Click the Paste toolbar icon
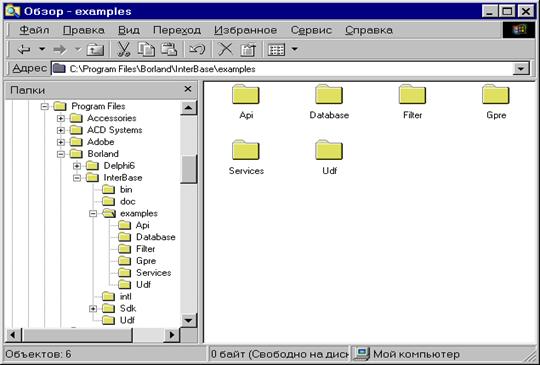540x365 pixels. pyautogui.click(x=169, y=49)
